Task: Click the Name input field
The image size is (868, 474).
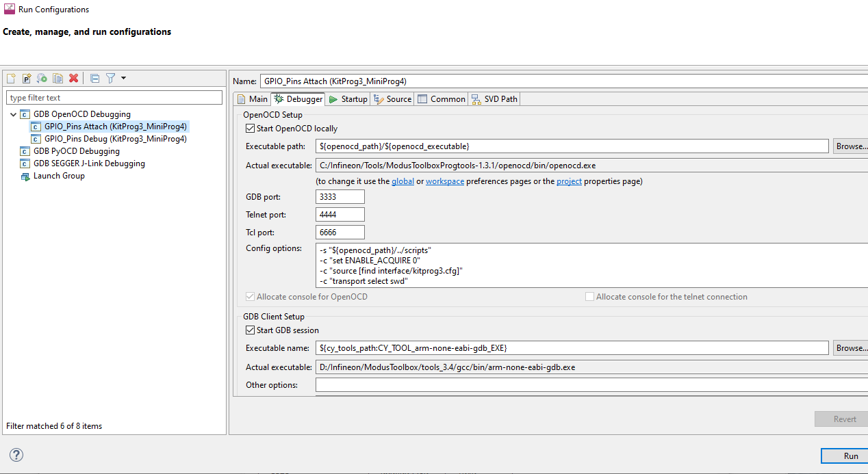Action: (563, 81)
